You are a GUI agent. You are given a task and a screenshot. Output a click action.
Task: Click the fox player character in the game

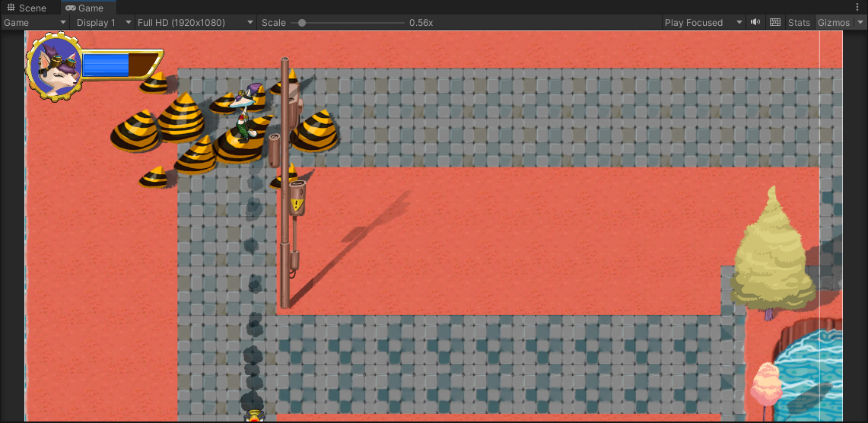(x=245, y=113)
